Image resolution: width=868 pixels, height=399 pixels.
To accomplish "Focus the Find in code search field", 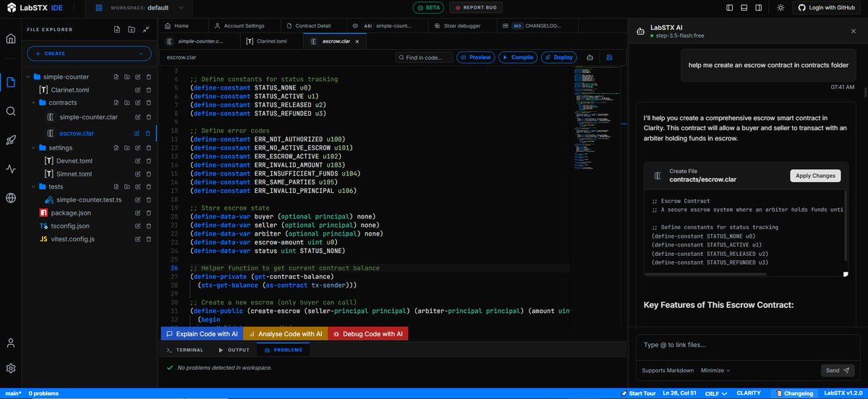I will click(424, 57).
